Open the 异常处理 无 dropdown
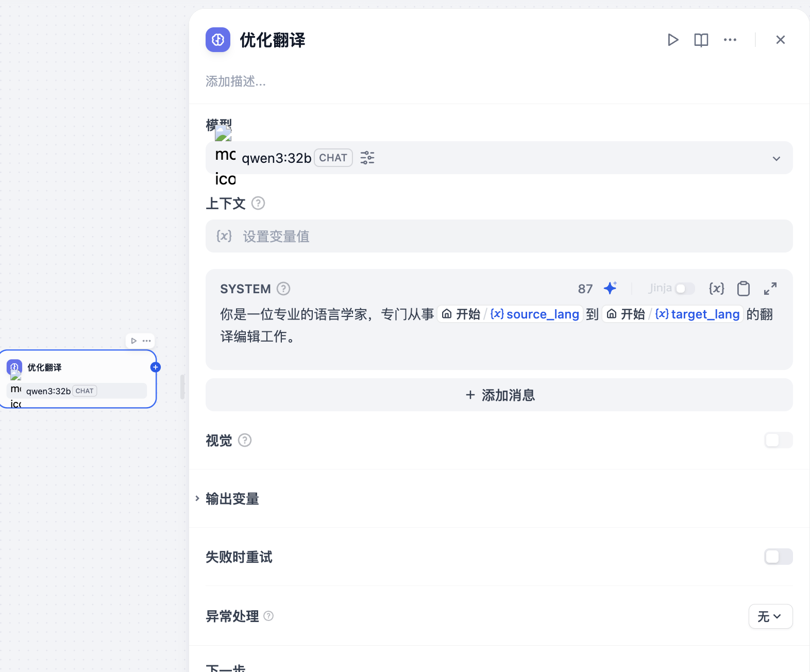This screenshot has width=810, height=672. (770, 616)
